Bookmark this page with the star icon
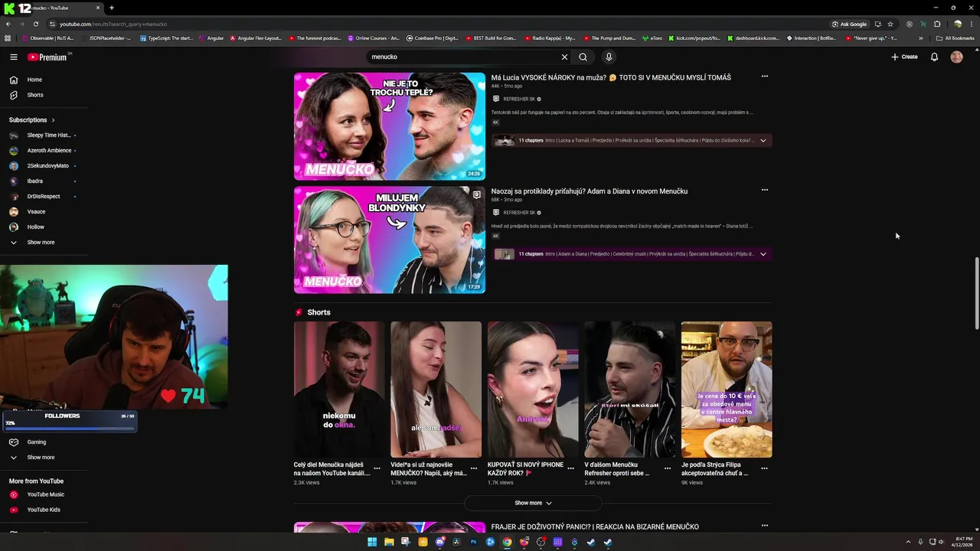The image size is (980, 551). point(890,24)
